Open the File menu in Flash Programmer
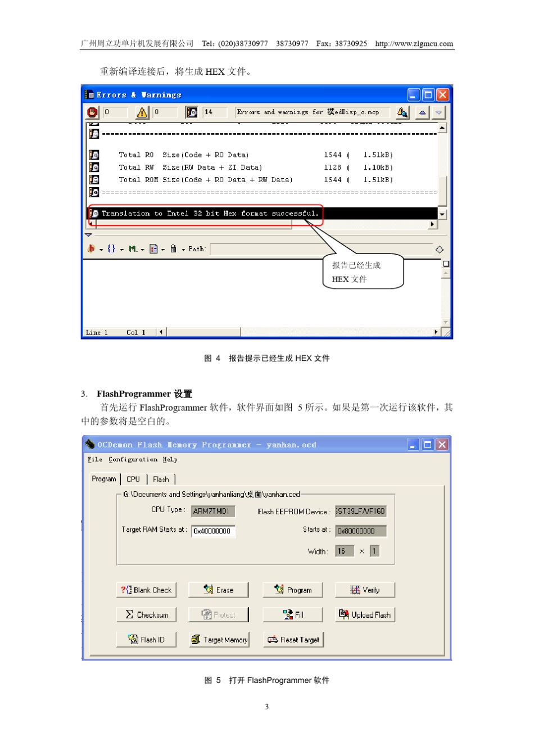The width and height of the screenshot is (534, 756). (95, 460)
